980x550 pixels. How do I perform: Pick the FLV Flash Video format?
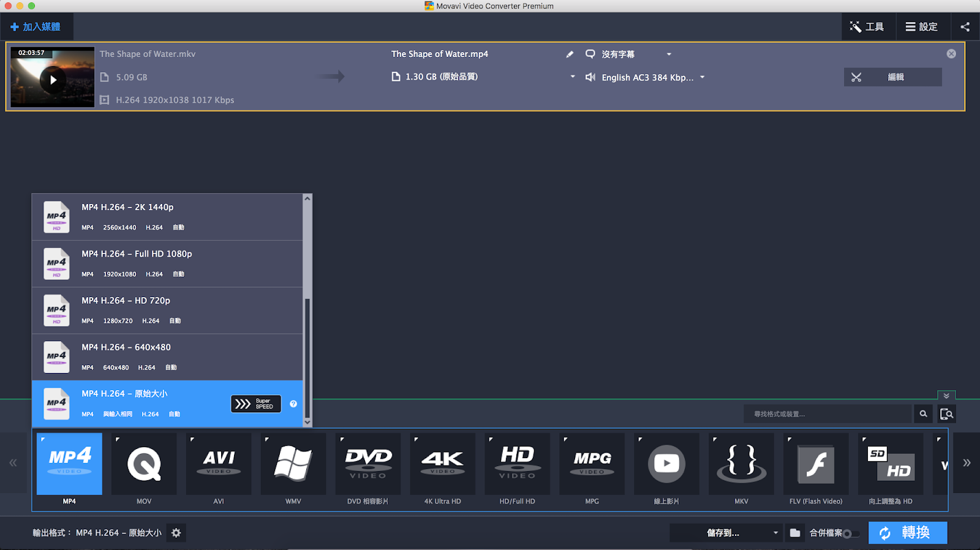[816, 464]
